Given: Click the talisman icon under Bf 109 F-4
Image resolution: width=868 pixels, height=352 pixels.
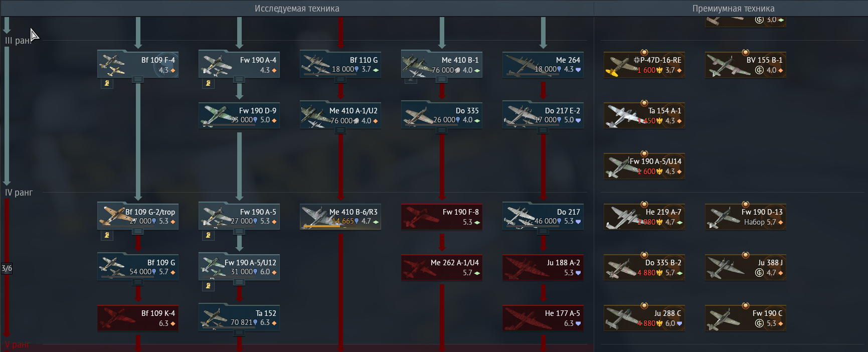Looking at the screenshot, I should (107, 83).
